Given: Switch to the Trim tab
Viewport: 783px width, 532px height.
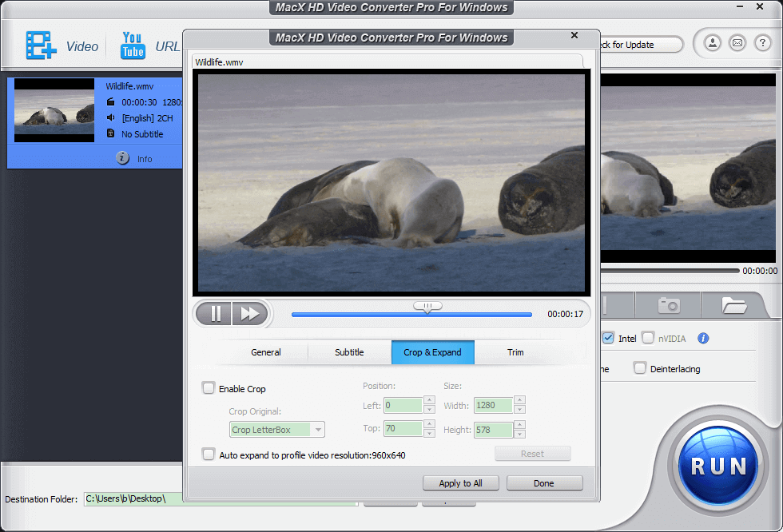Looking at the screenshot, I should (x=516, y=352).
